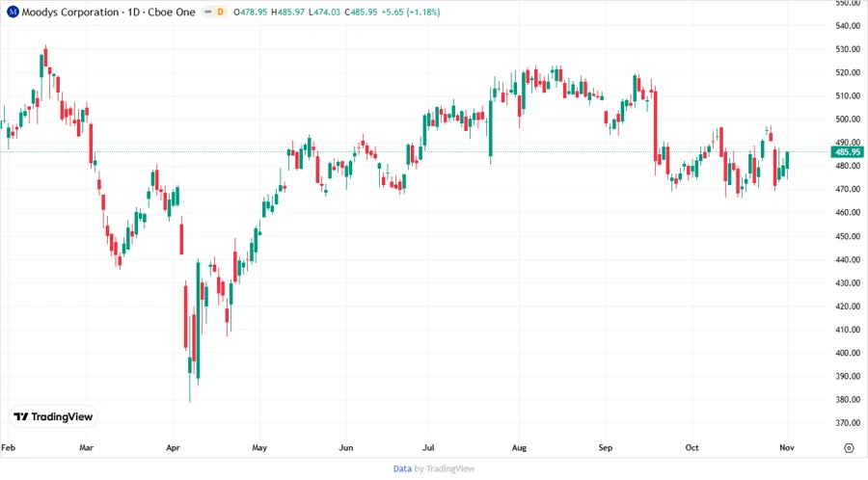
Task: Click the grey dash status indicator badge
Action: pos(207,12)
